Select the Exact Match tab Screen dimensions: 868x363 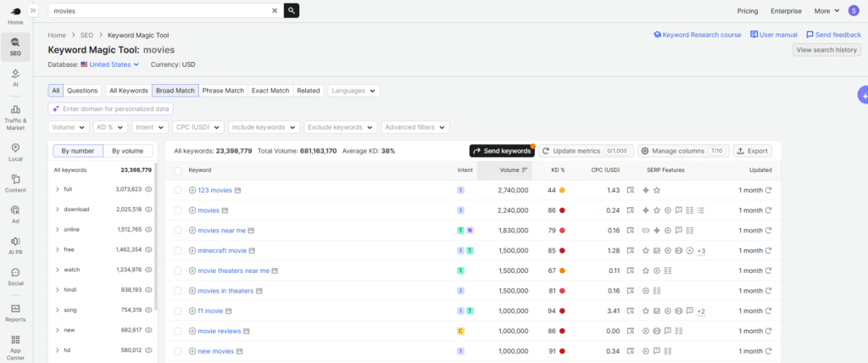click(x=270, y=91)
